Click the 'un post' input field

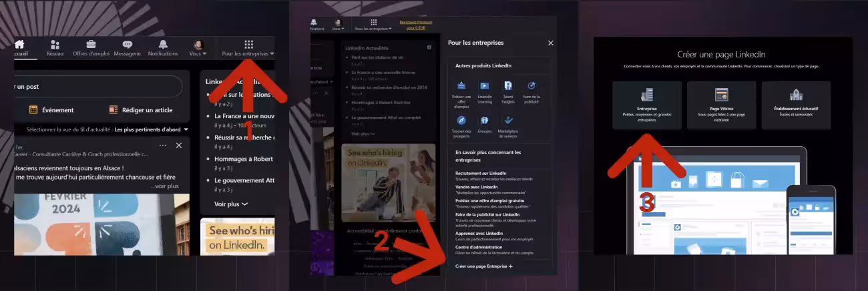(x=97, y=87)
